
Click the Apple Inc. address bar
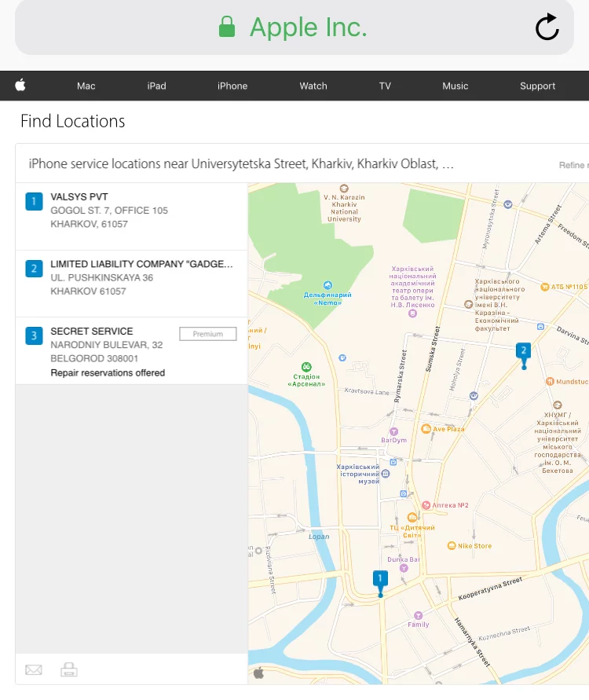308,27
